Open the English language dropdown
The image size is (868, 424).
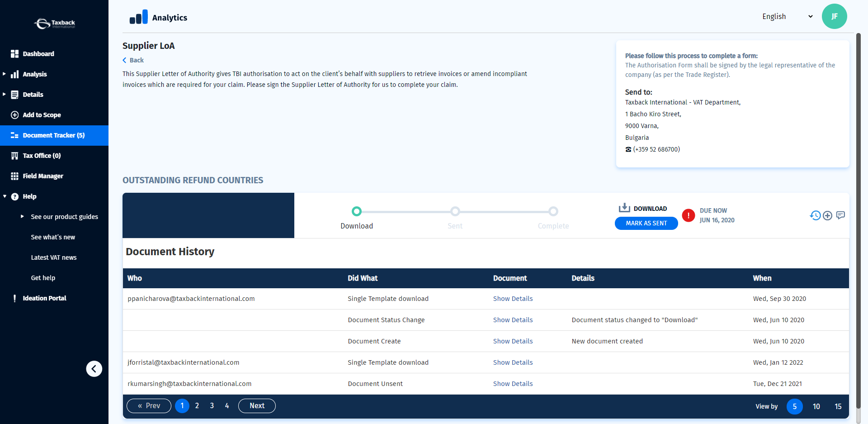coord(788,16)
